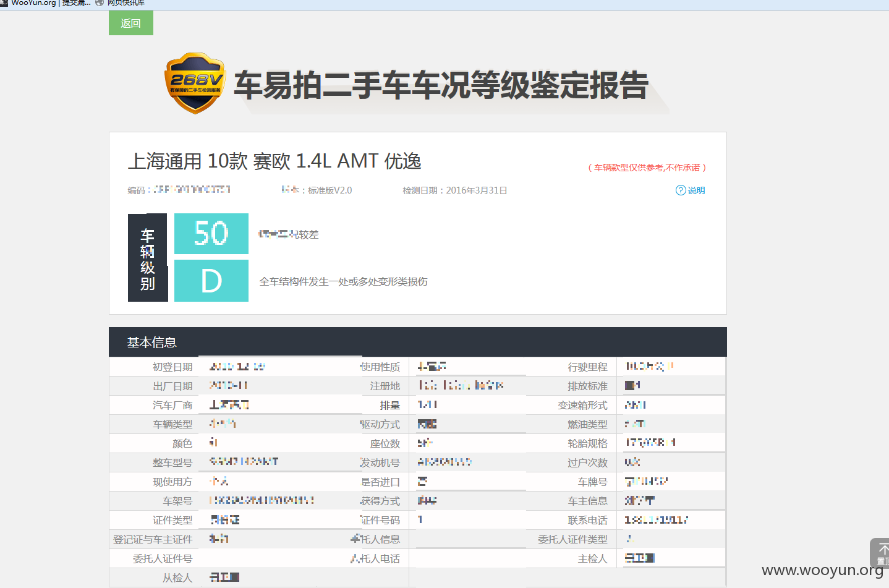Viewport: 889px width, 588px height.
Task: Click the 委托人证件号 label
Action: coord(163,559)
